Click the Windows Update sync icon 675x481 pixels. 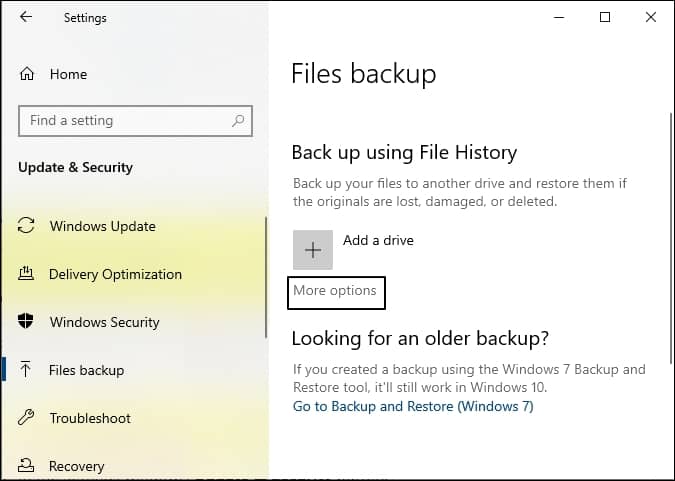pos(26,225)
